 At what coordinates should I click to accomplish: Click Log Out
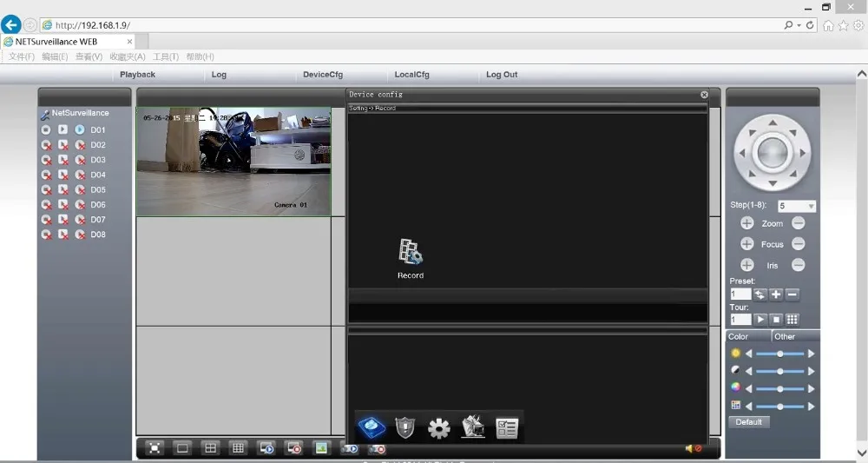502,74
